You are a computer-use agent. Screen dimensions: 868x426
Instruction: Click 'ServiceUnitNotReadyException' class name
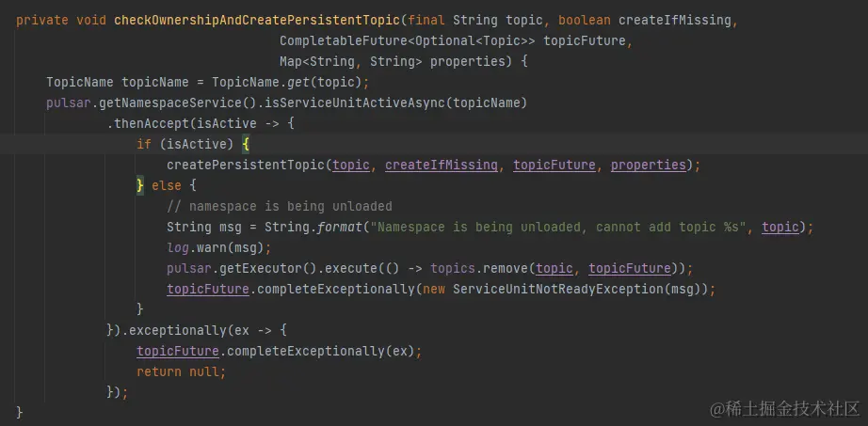tap(558, 289)
